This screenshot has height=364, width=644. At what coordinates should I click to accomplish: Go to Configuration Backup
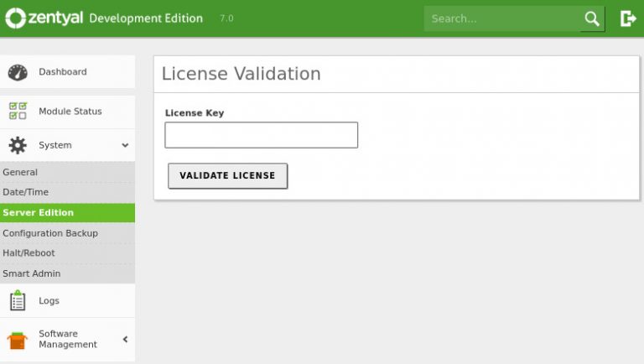[x=50, y=233]
